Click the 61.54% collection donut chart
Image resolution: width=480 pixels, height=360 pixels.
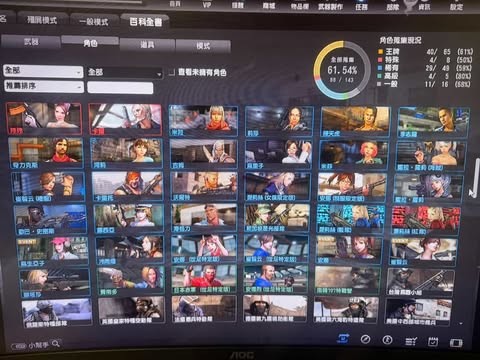342,70
